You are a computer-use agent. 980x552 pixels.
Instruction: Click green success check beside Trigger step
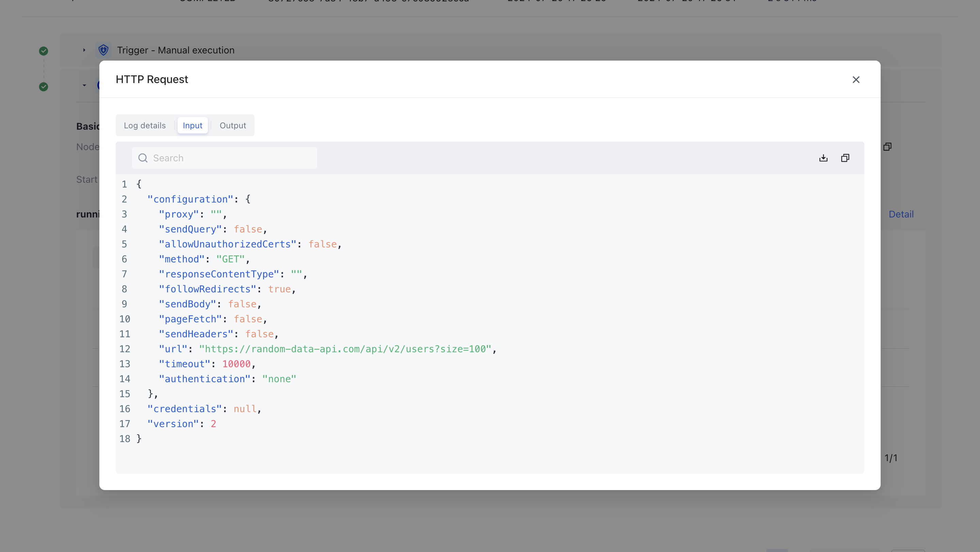point(43,51)
